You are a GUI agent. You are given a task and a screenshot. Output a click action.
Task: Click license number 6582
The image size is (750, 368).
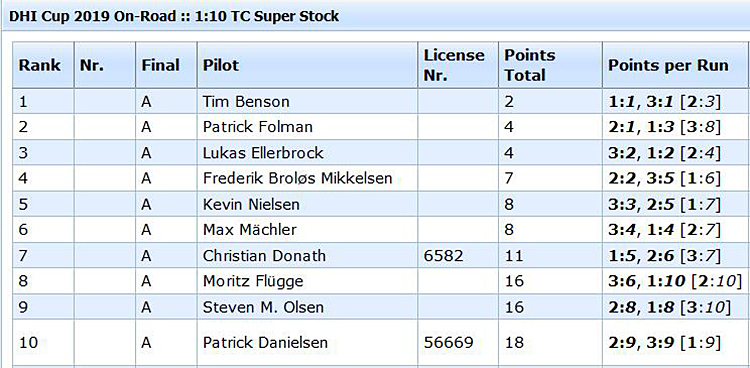click(443, 256)
